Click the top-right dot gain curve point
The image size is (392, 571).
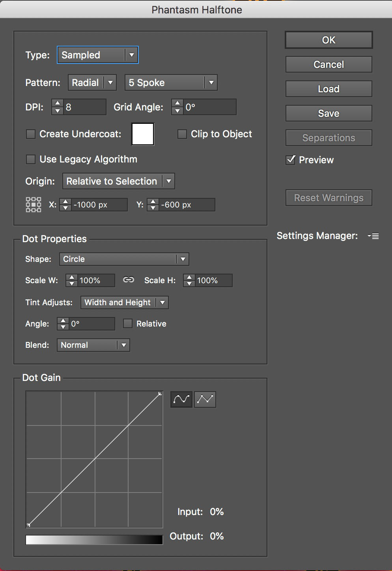(160, 394)
